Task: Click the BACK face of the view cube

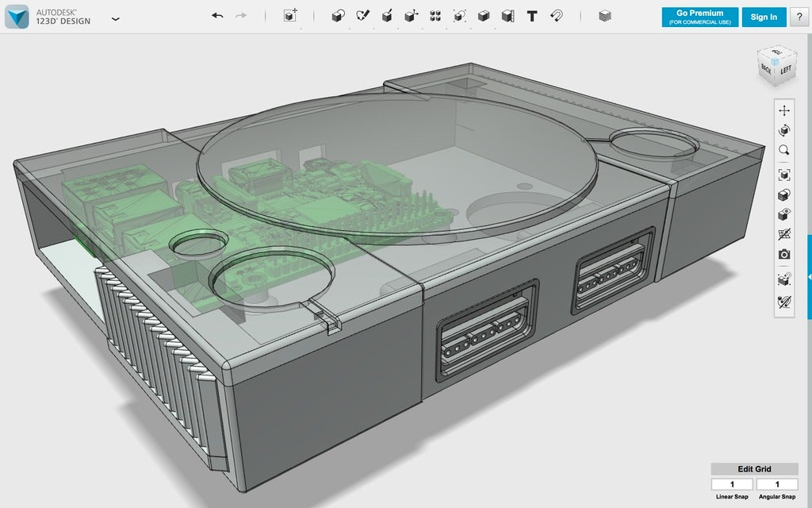Action: pos(767,69)
